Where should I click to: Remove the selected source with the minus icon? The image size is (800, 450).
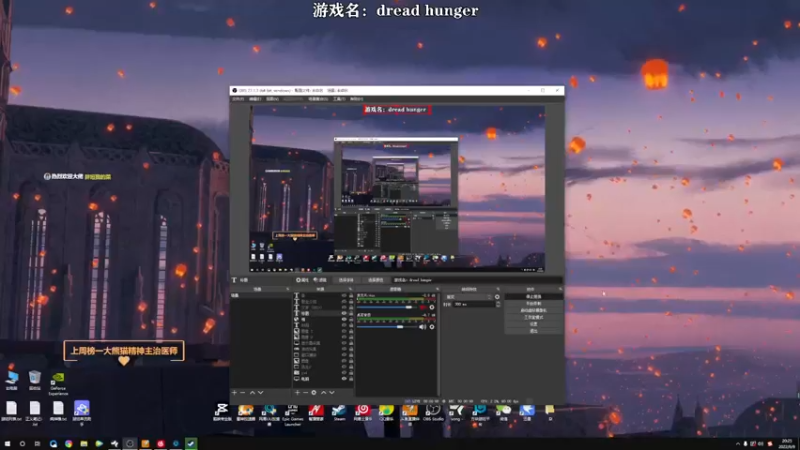(305, 392)
